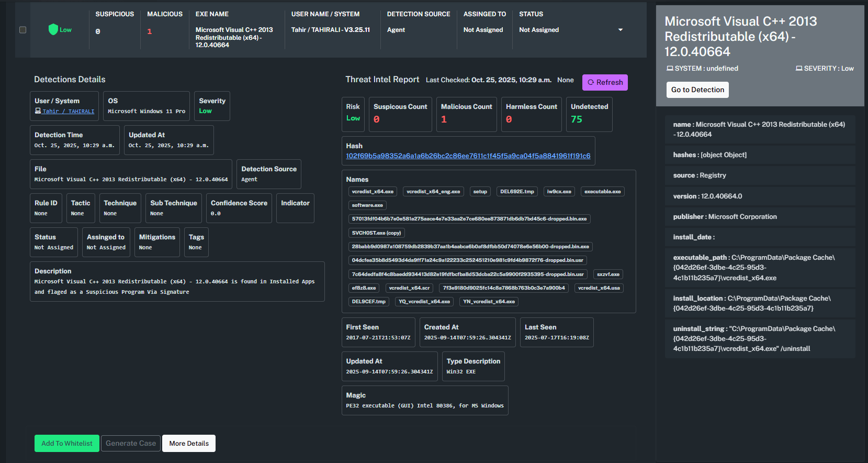868x463 pixels.
Task: Select the vcredist_x64_eng.exe name tag
Action: coord(433,192)
